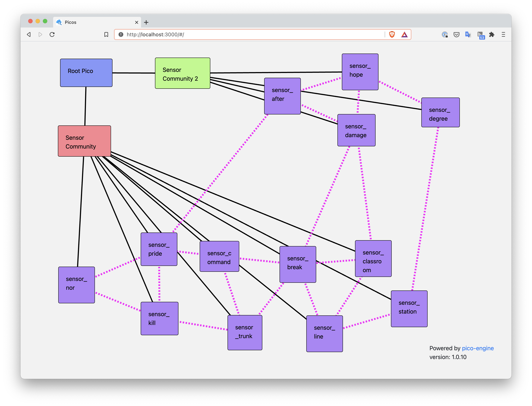The height and width of the screenshot is (406, 532).
Task: Open Brave Rewards triangle icon
Action: pyautogui.click(x=404, y=34)
